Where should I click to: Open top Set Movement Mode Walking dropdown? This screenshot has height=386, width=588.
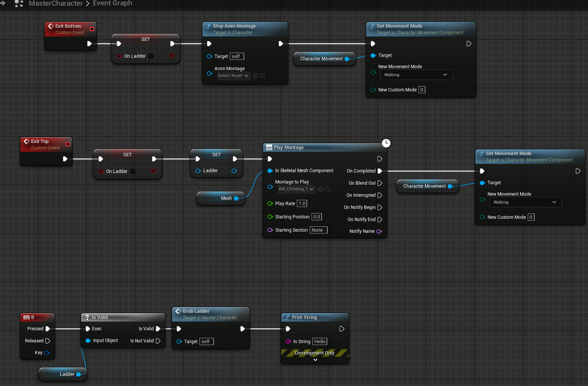click(416, 75)
